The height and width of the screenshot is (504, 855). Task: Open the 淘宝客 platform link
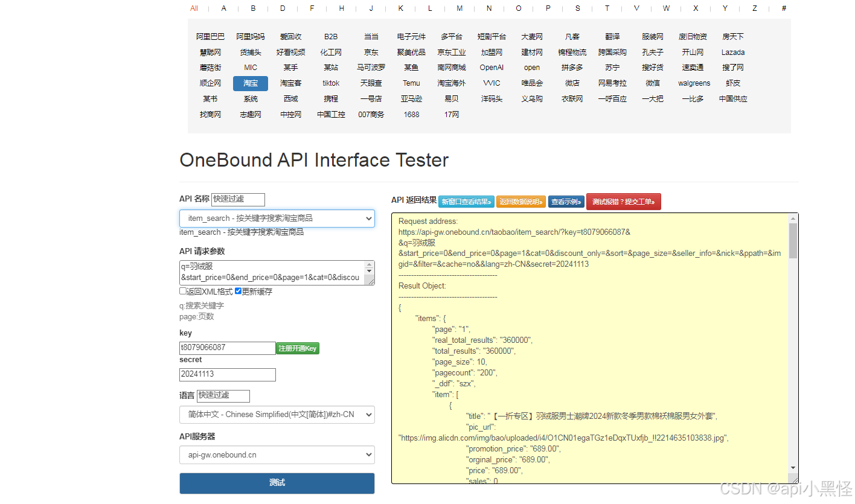(x=291, y=83)
